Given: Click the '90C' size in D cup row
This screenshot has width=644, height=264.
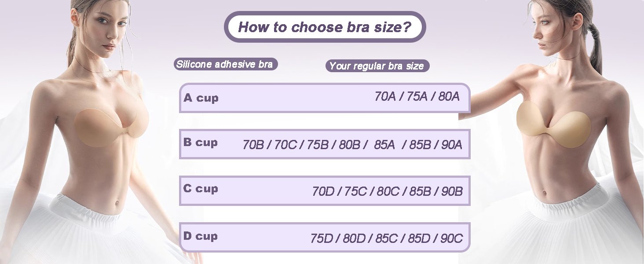Looking at the screenshot, I should [x=452, y=238].
